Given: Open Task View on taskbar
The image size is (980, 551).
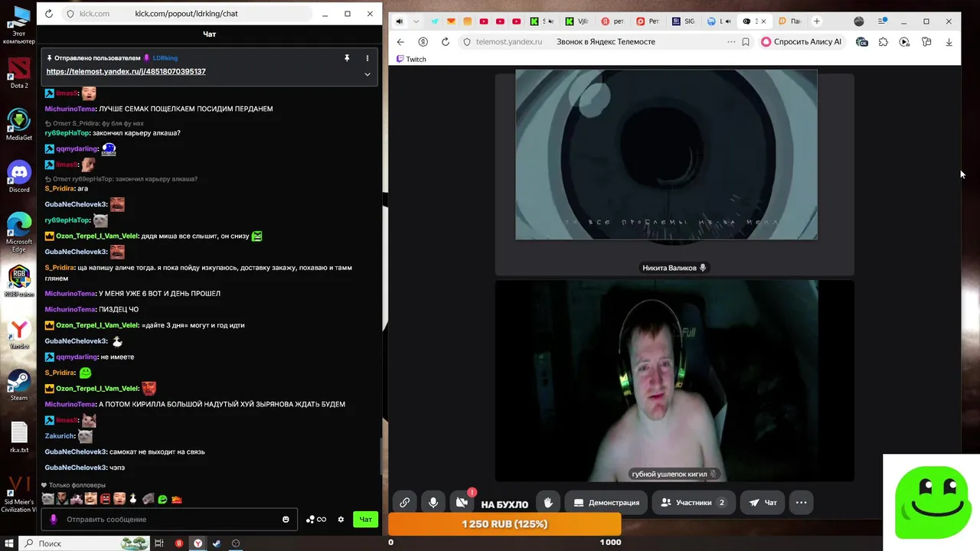Looking at the screenshot, I should [159, 543].
